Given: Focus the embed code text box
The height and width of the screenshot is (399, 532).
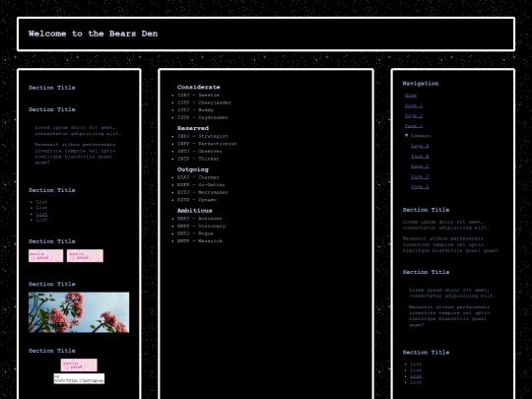Looking at the screenshot, I should click(79, 378).
